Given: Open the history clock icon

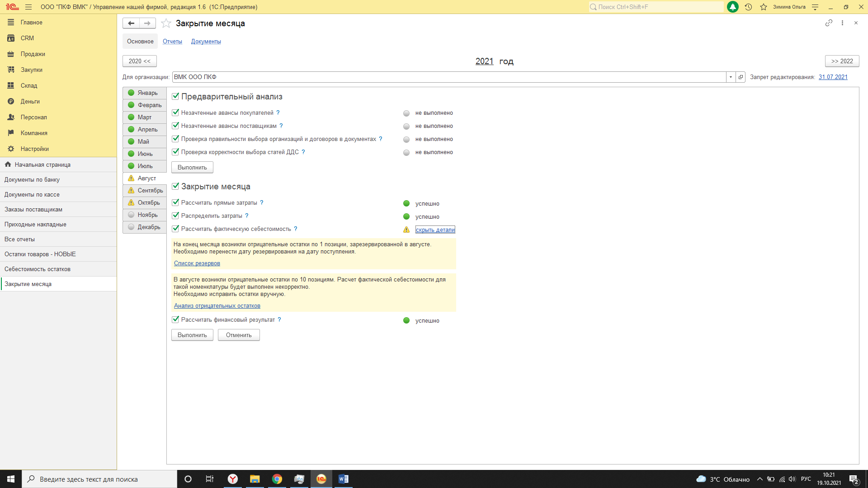Looking at the screenshot, I should (749, 7).
